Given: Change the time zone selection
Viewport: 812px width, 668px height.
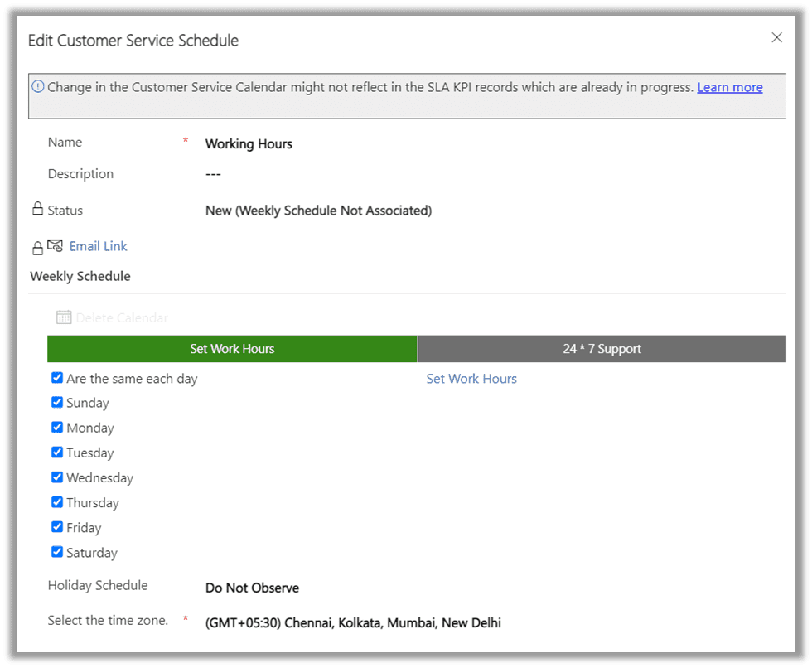Looking at the screenshot, I should (353, 622).
